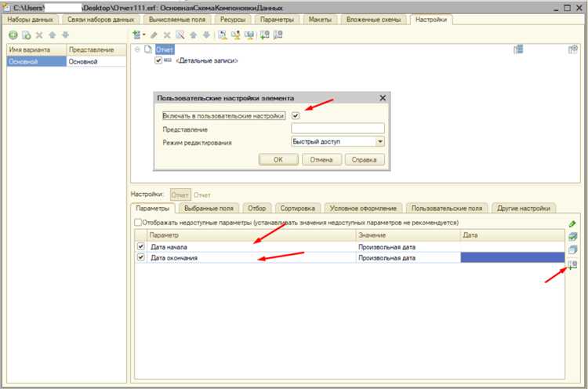Click the last structure toolbar user settings icon
The width and height of the screenshot is (588, 389).
click(278, 35)
